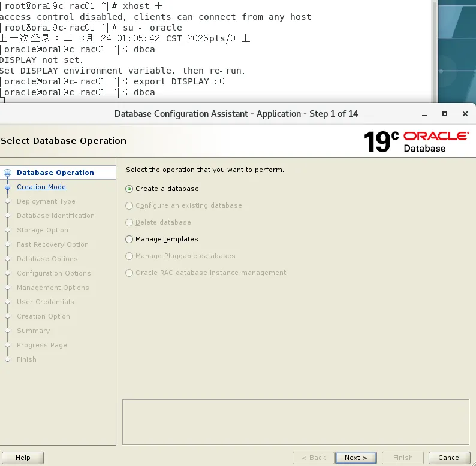Click the Next button
476x466 pixels.
click(356, 458)
